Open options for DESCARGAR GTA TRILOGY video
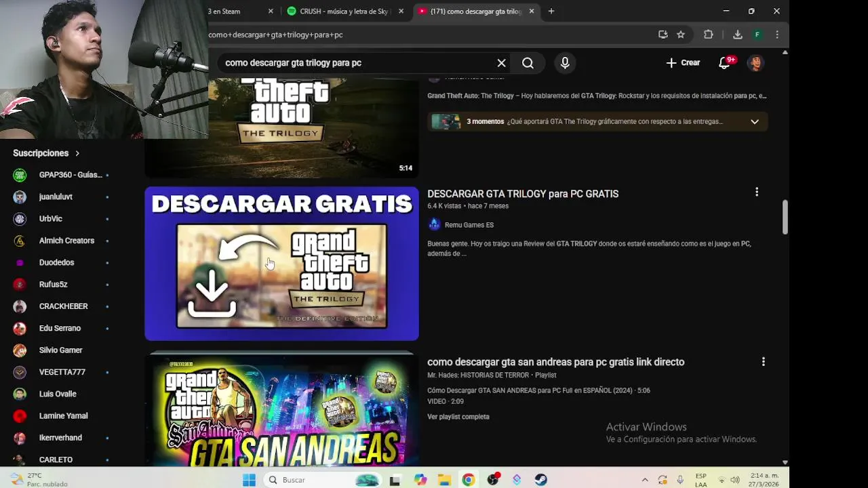The image size is (868, 488). click(x=757, y=192)
